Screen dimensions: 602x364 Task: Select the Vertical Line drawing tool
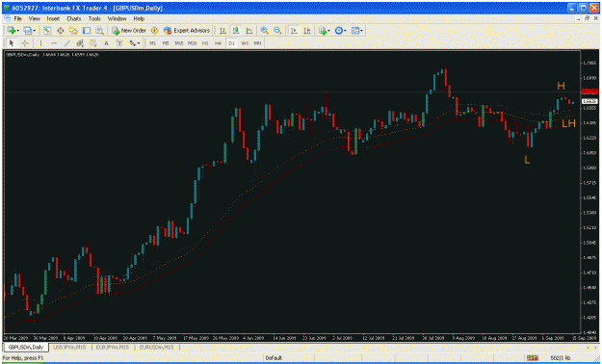40,43
